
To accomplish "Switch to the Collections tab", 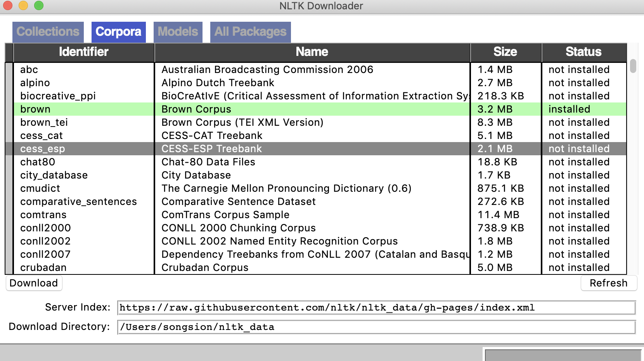I will pyautogui.click(x=48, y=32).
